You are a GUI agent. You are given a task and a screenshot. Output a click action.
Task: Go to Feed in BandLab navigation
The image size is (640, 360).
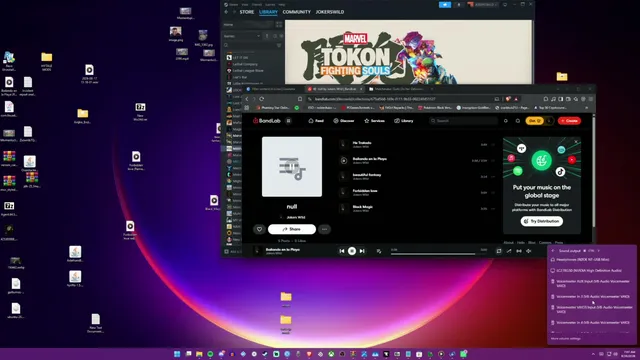pos(316,121)
